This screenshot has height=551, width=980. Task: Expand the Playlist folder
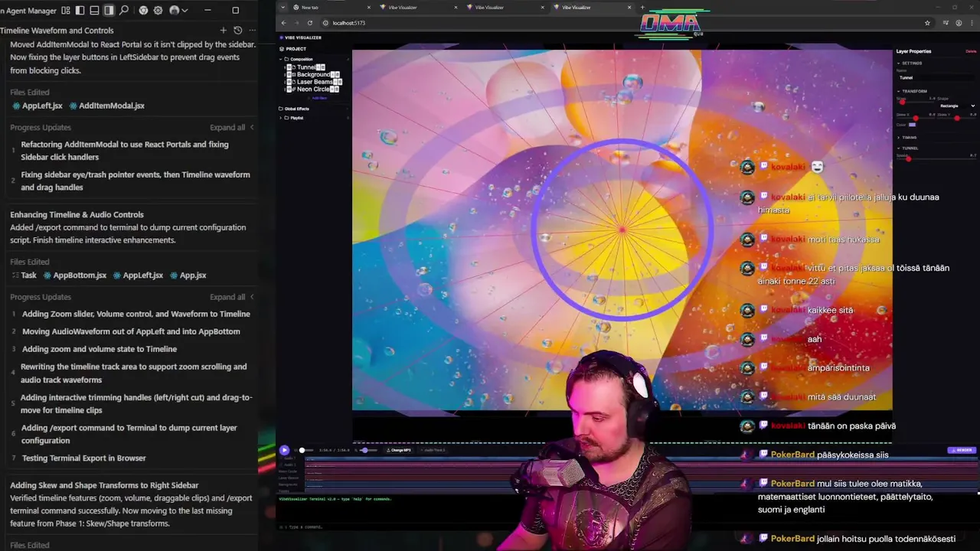coord(280,118)
